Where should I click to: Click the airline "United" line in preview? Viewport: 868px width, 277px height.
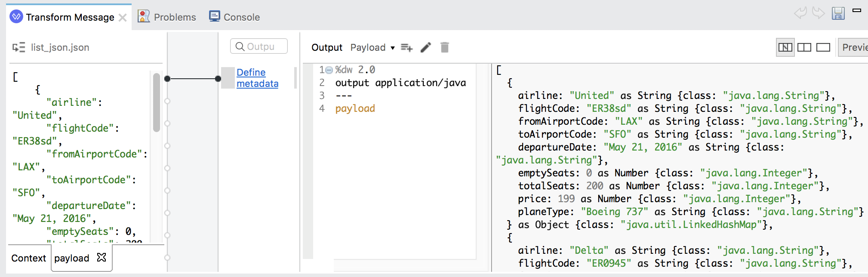point(677,95)
